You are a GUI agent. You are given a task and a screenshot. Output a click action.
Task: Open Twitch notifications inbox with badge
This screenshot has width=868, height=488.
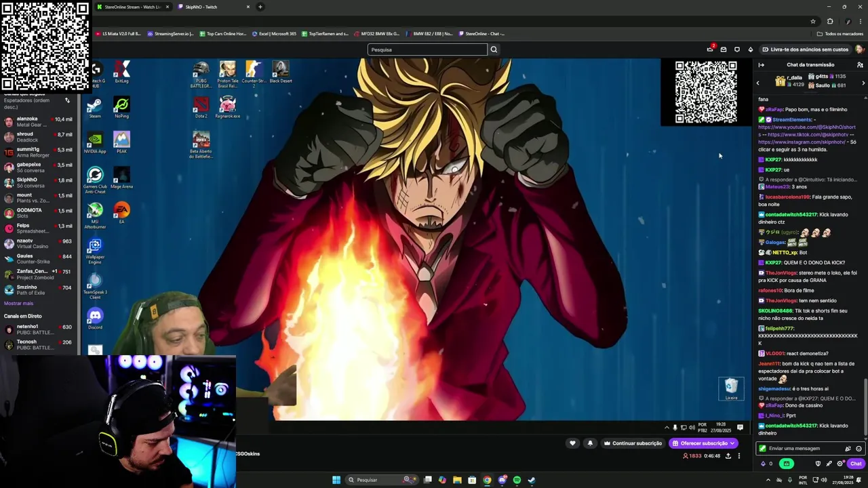click(710, 49)
